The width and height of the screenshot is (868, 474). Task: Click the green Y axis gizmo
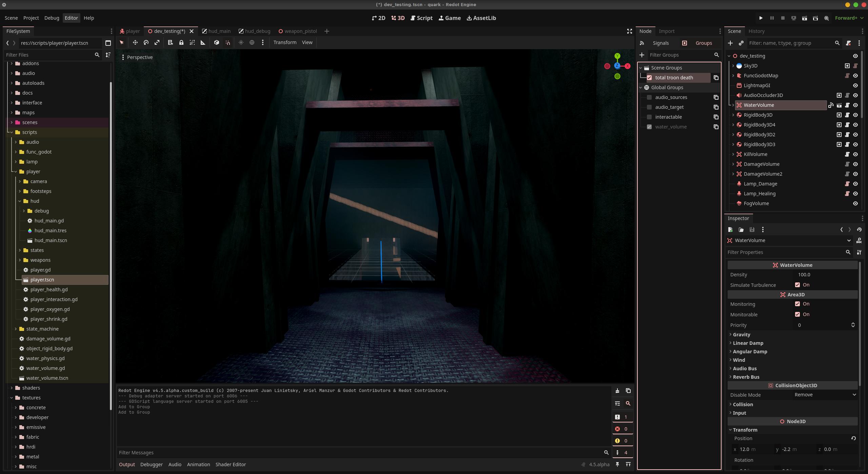click(x=617, y=56)
